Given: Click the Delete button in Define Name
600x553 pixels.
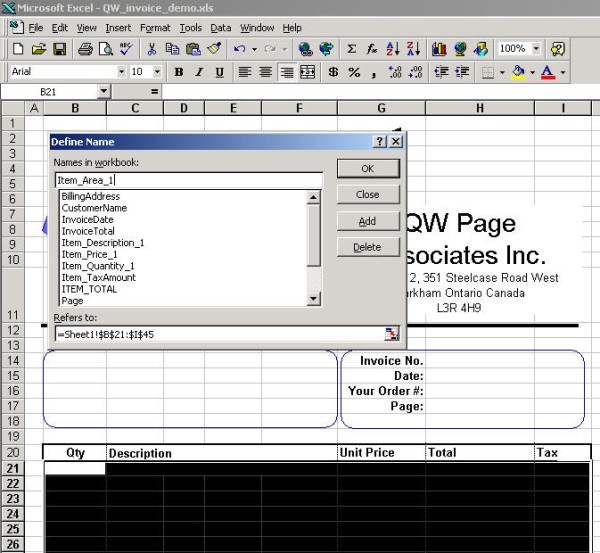Looking at the screenshot, I should tap(367, 247).
